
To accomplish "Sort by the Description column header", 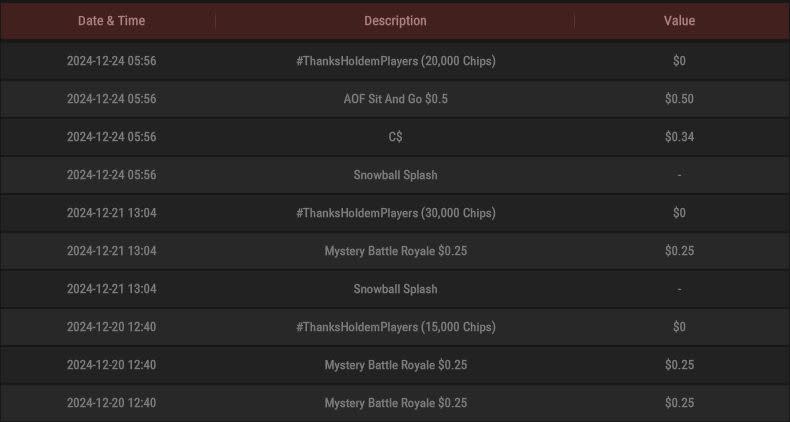I will click(395, 21).
